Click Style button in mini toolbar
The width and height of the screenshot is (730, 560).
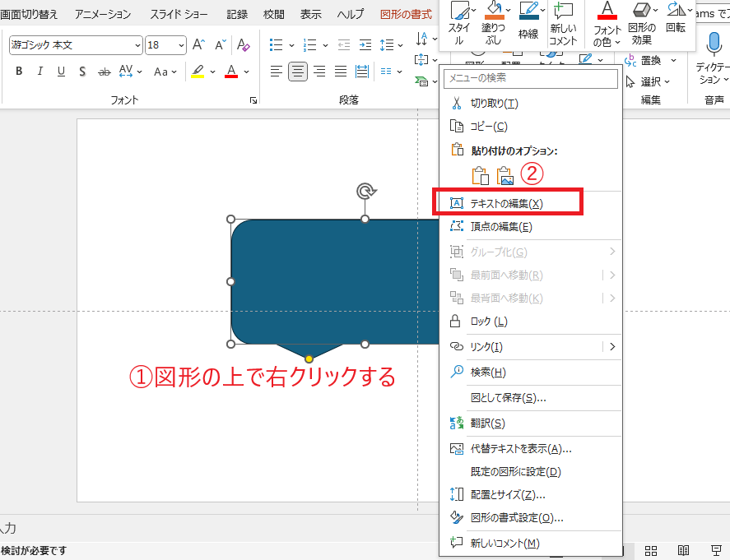[x=460, y=23]
